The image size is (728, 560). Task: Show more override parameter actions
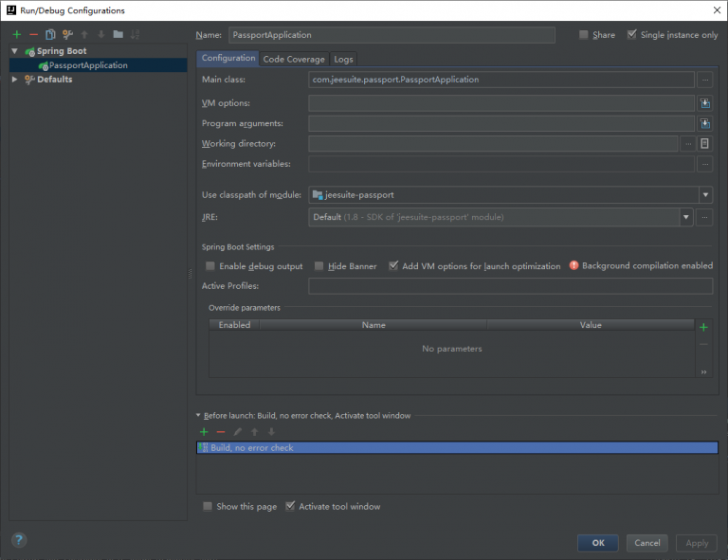[x=703, y=372]
